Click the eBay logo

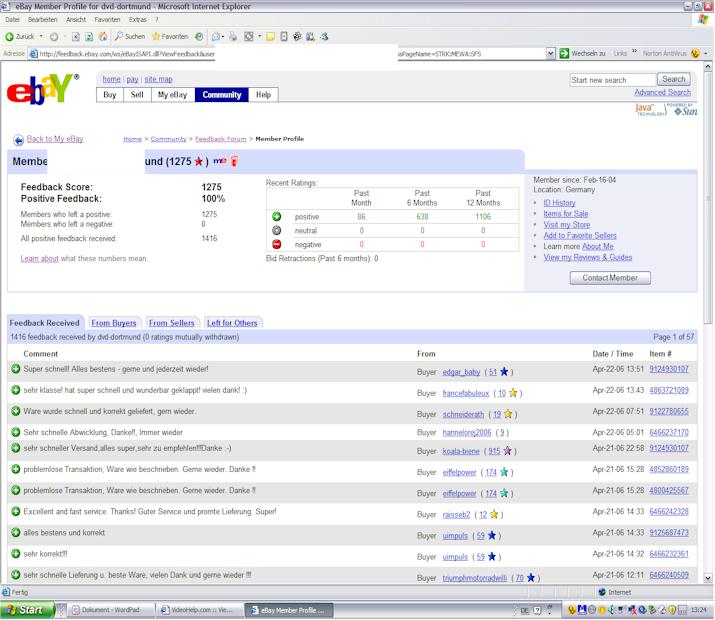click(42, 89)
